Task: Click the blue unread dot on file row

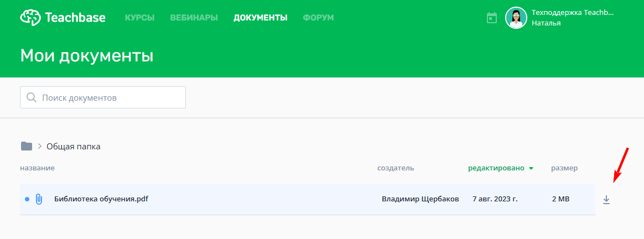Action: coord(27,199)
